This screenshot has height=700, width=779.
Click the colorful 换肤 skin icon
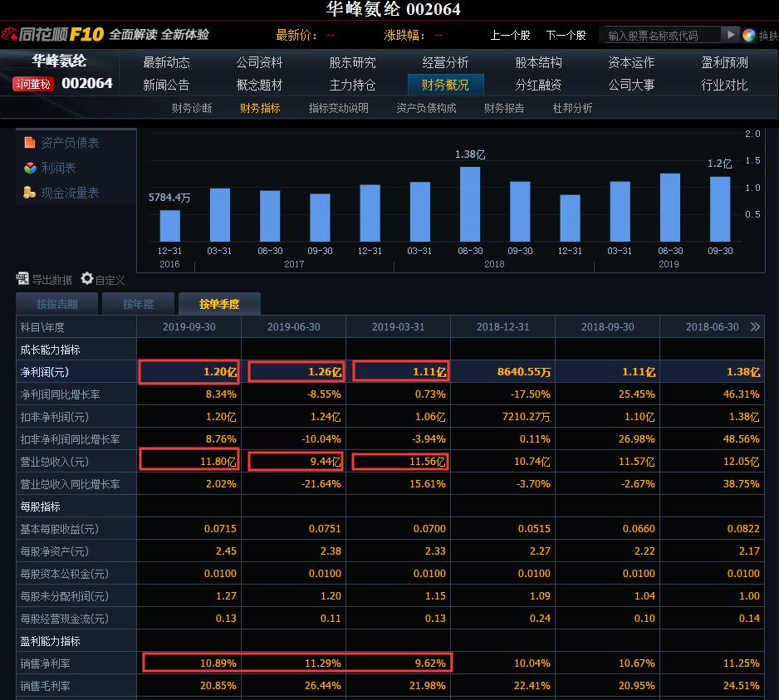(749, 35)
